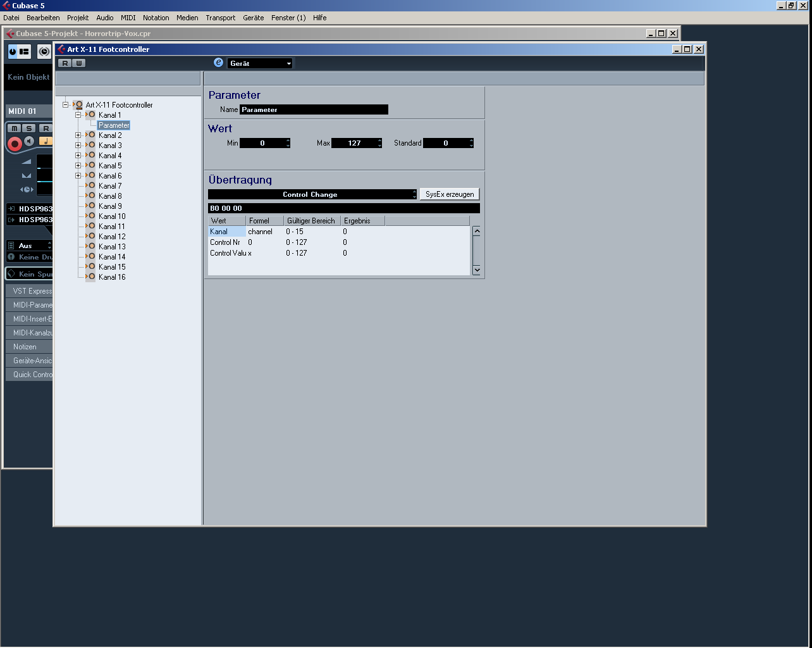Viewport: 812px width, 648px height.
Task: Click the MIDI volume fader icon in inspector
Action: pyautogui.click(x=26, y=162)
